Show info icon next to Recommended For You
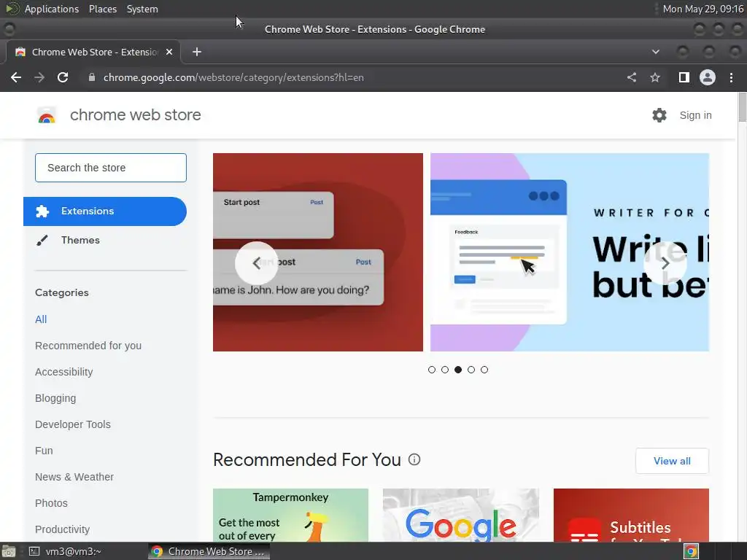 click(x=414, y=459)
